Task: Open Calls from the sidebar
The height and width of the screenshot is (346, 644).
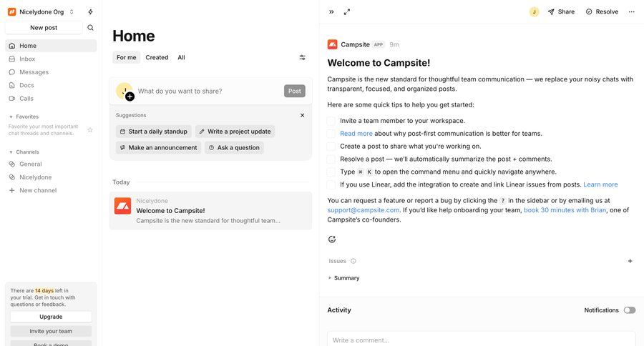Action: pyautogui.click(x=51, y=98)
